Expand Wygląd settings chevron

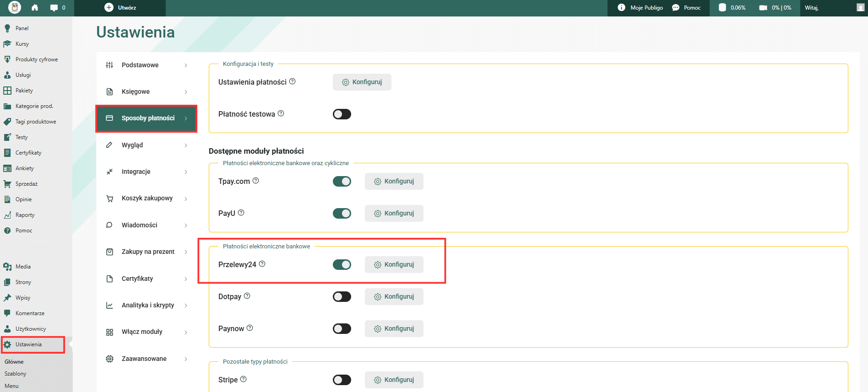186,145
